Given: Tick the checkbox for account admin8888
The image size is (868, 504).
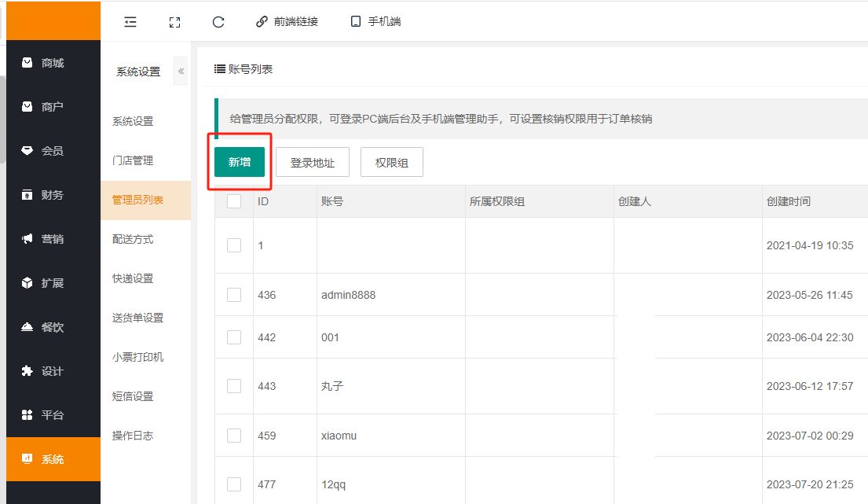Looking at the screenshot, I should [234, 295].
